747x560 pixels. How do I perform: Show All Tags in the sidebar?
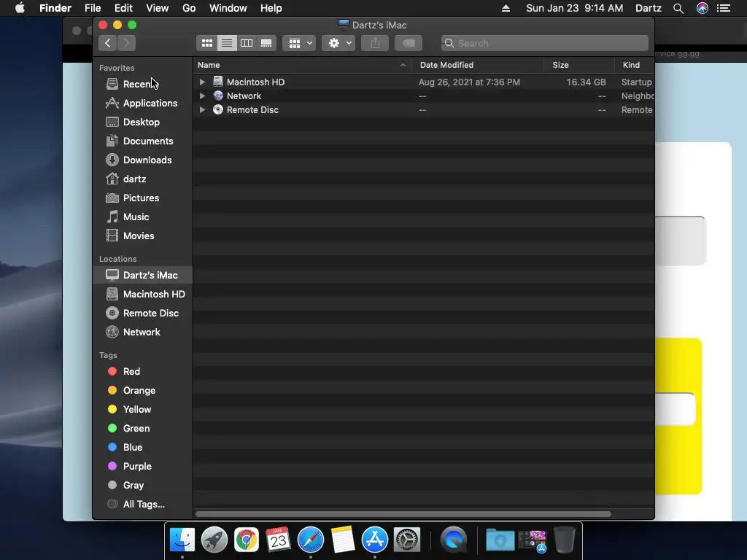pyautogui.click(x=142, y=505)
